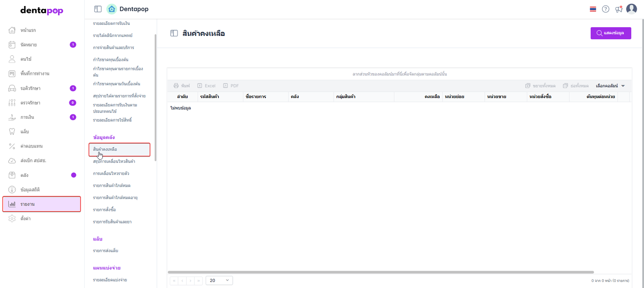Open สรุปการเคลื่อนไหวสินค้า report
Viewport: 644px width, 288px height.
(x=114, y=162)
